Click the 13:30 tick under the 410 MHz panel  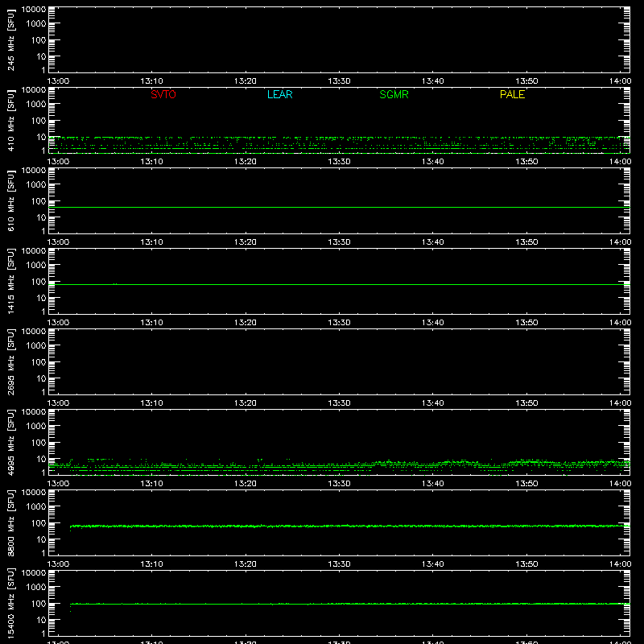(339, 162)
